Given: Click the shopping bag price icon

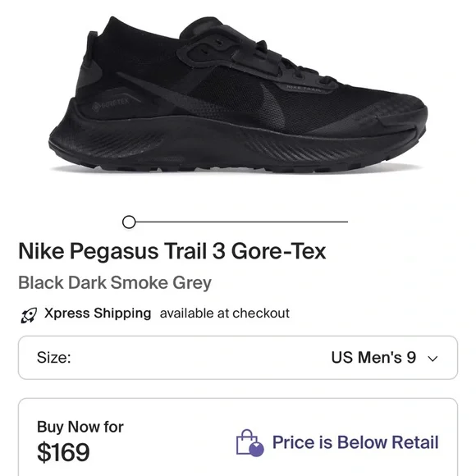Looking at the screenshot, I should click(x=249, y=443).
